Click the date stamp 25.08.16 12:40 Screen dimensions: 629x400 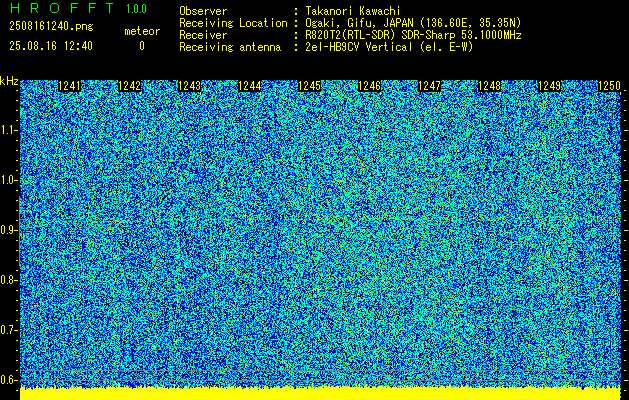[51, 46]
